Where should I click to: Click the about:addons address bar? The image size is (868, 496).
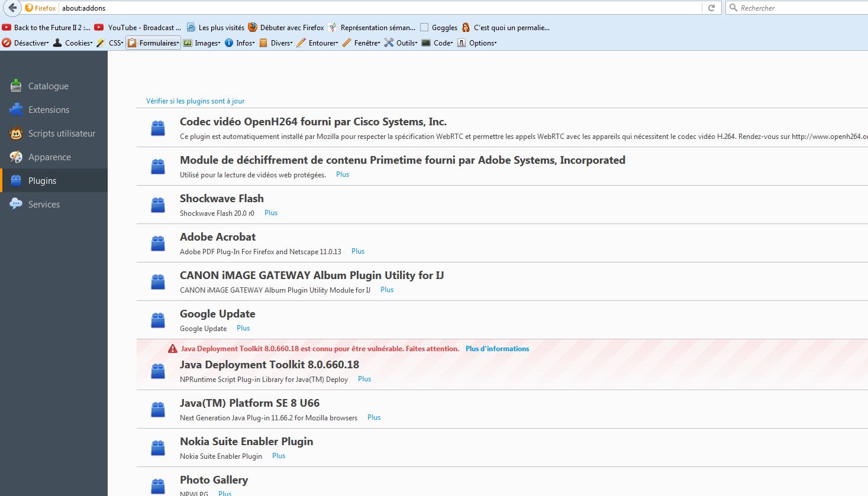(x=379, y=8)
